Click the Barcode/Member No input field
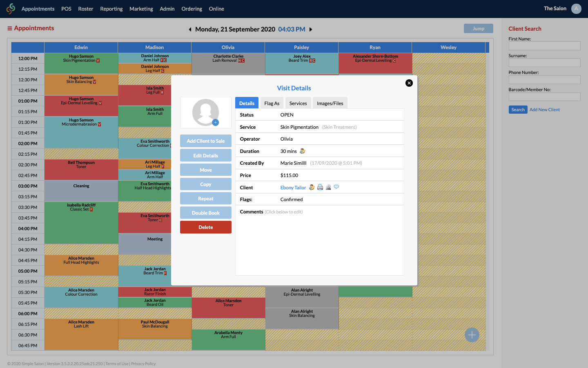The image size is (588, 368). [x=544, y=96]
